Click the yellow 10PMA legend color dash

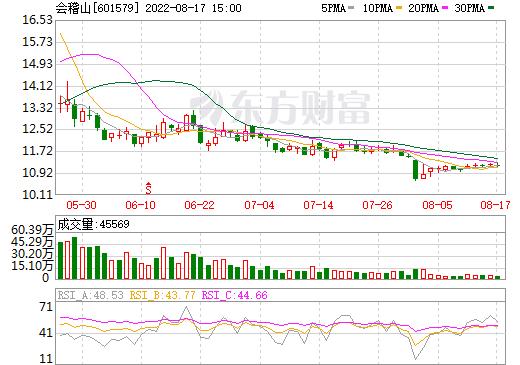(x=399, y=7)
